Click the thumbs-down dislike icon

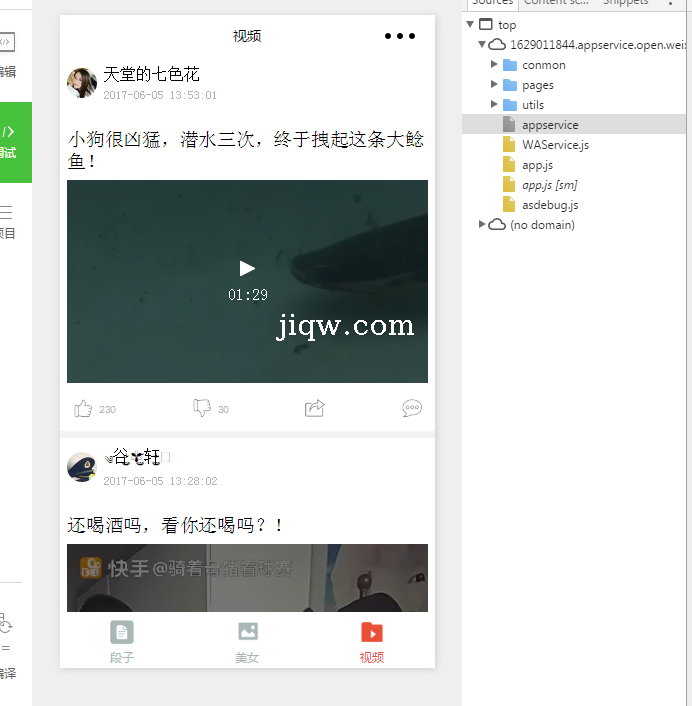coord(202,408)
